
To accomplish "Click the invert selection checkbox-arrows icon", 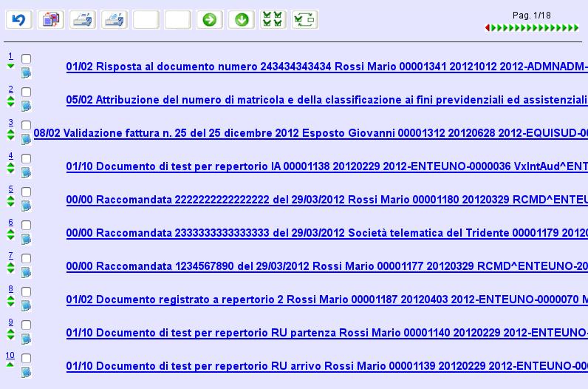I will [x=305, y=19].
